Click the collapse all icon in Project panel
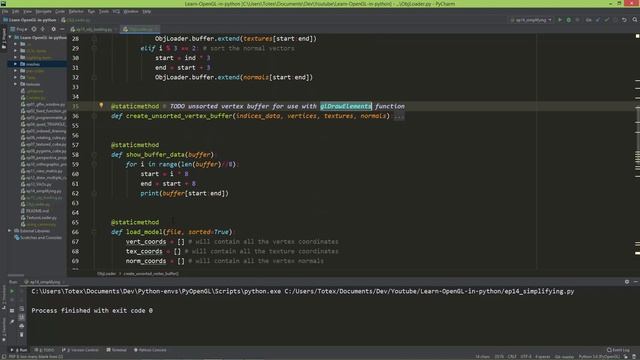 [43, 29]
